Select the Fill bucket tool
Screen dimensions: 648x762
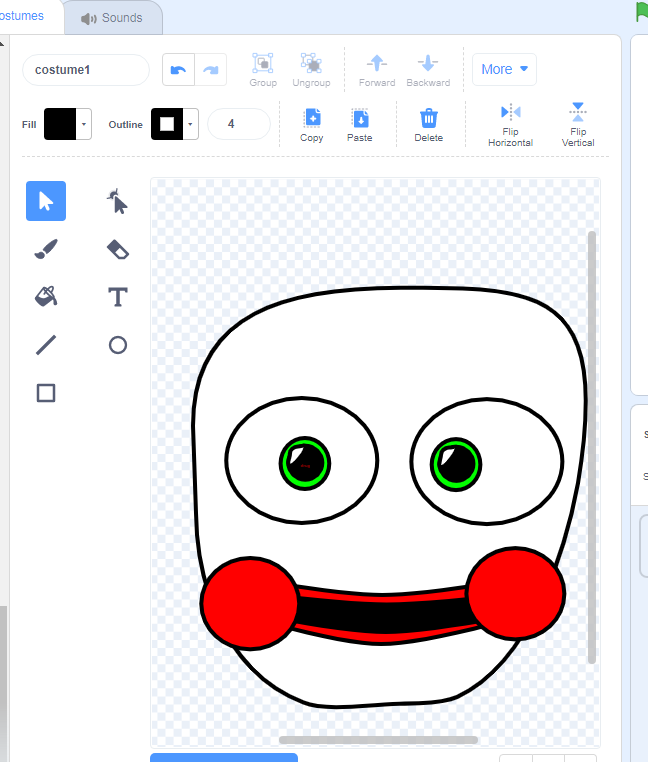point(46,296)
